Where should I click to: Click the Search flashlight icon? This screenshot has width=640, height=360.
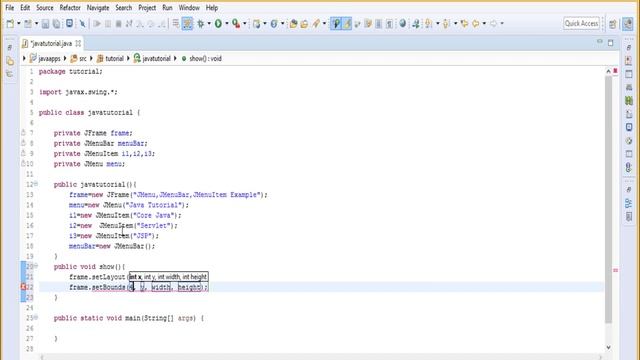[316, 24]
